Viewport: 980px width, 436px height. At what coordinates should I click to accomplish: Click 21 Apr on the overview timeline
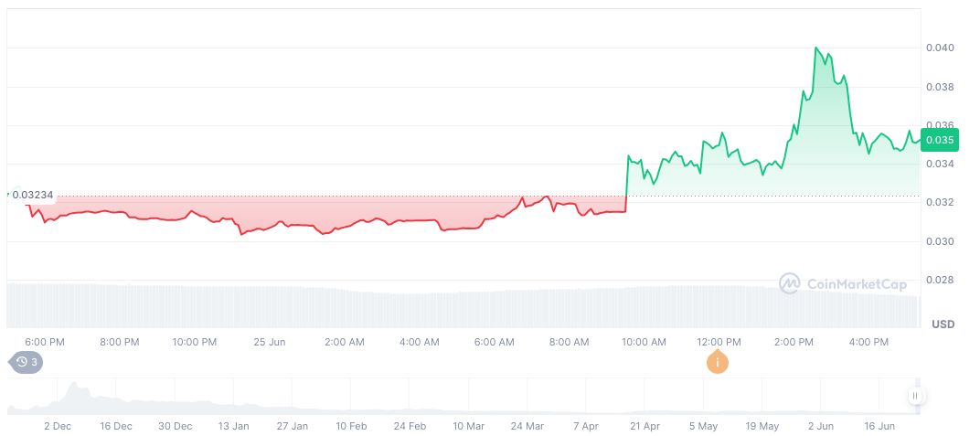pyautogui.click(x=644, y=426)
